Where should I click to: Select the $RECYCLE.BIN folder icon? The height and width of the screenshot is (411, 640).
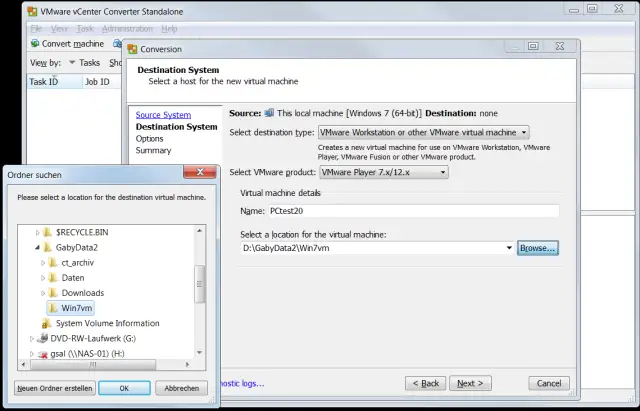[47, 232]
